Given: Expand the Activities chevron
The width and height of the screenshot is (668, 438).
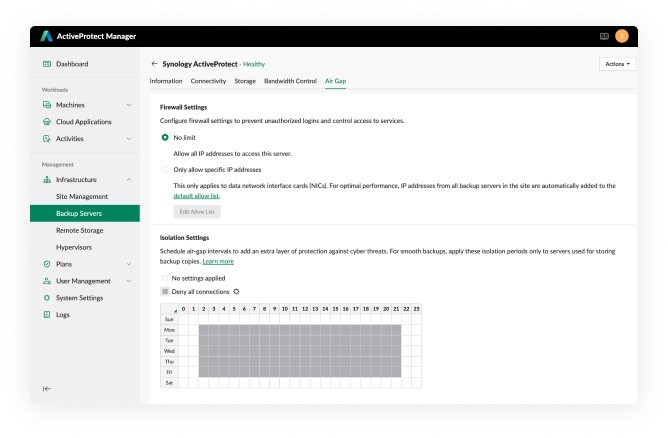Looking at the screenshot, I should (x=129, y=139).
